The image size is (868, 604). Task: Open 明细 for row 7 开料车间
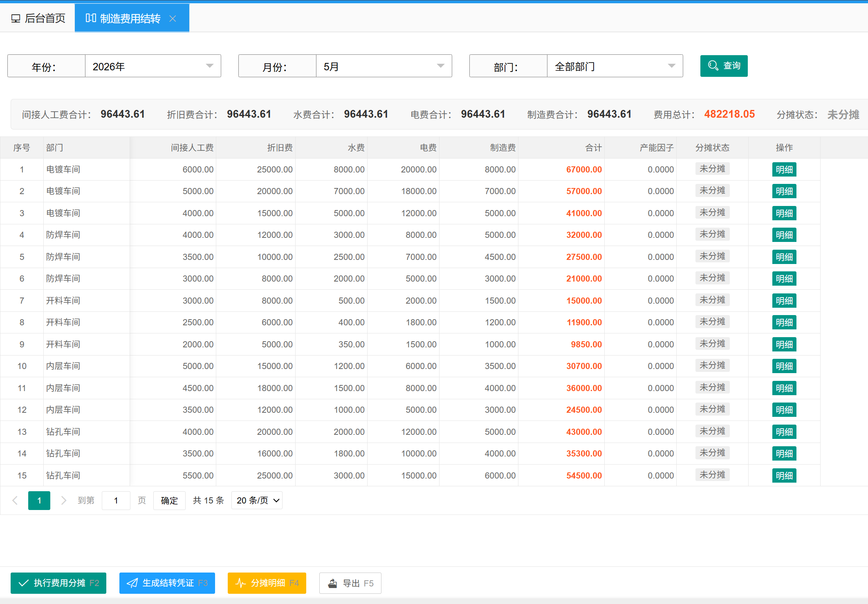point(784,301)
